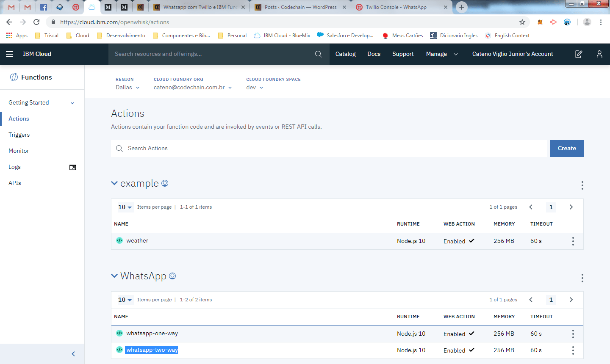Bookmark this page with star icon
The image size is (610, 364).
[x=522, y=22]
